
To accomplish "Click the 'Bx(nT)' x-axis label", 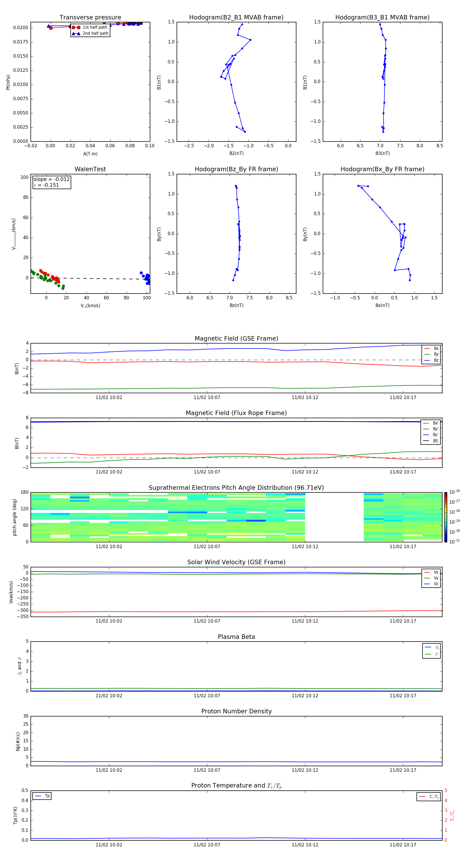I will [x=382, y=305].
